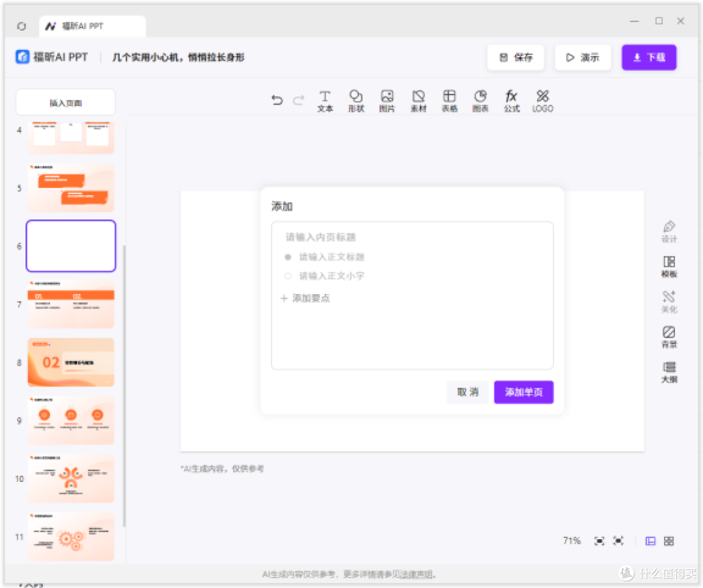This screenshot has width=703, height=588.
Task: Open the 设计 design panel
Action: coord(669,232)
